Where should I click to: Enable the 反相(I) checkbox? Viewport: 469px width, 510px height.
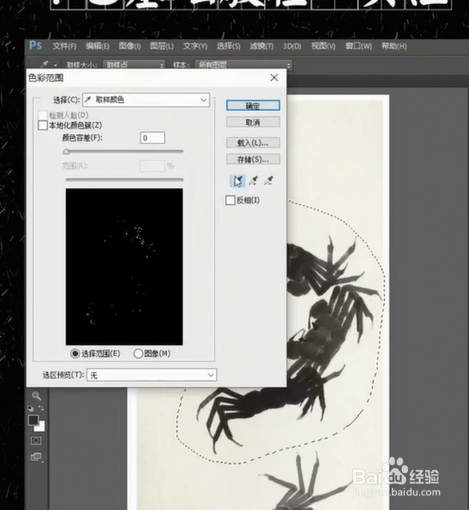tap(230, 200)
